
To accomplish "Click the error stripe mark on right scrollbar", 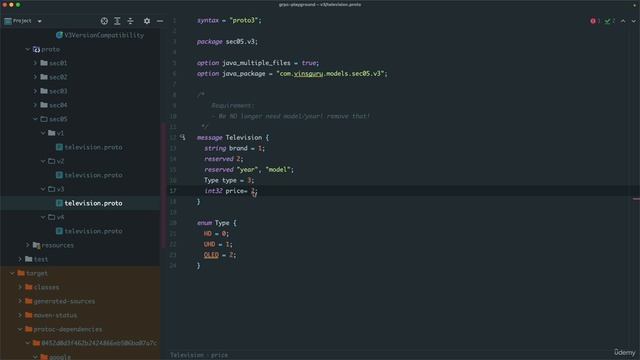I will point(636,199).
